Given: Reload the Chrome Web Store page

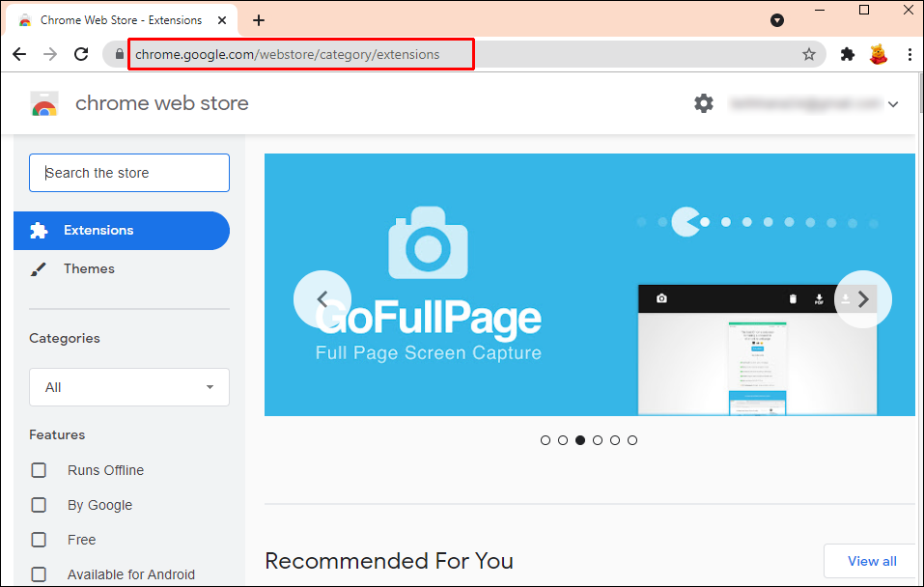Looking at the screenshot, I should point(81,54).
